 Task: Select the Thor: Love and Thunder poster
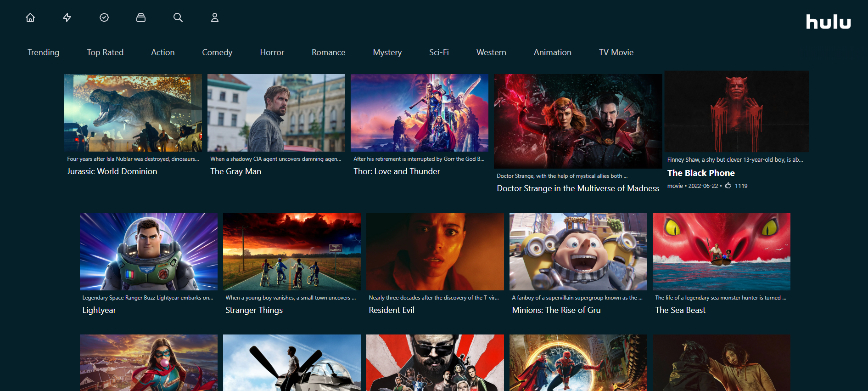(420, 113)
